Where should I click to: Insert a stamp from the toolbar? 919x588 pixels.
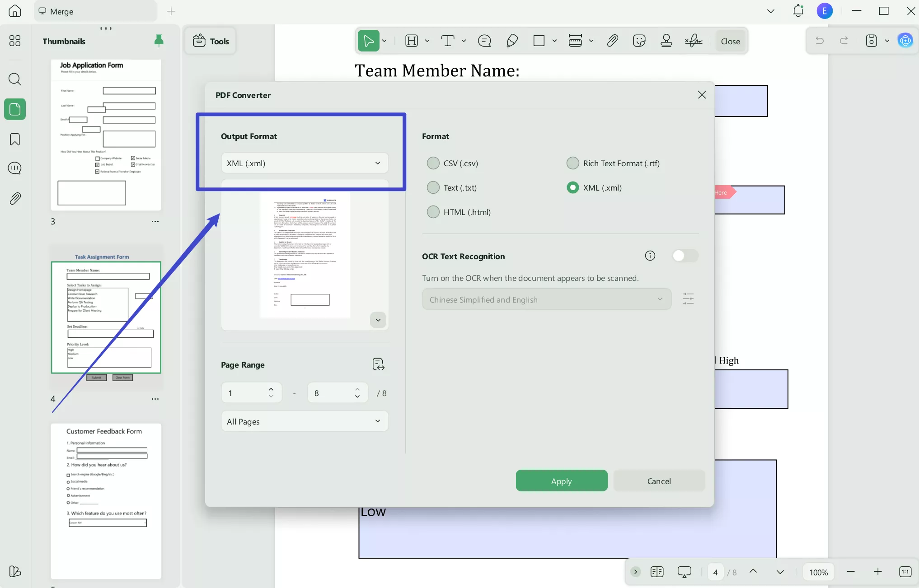tap(666, 41)
